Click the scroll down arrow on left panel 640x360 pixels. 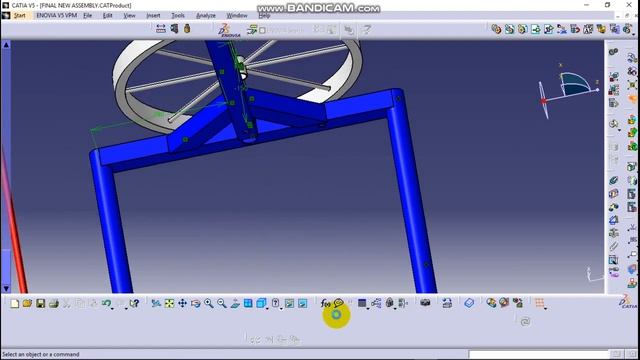point(6,288)
